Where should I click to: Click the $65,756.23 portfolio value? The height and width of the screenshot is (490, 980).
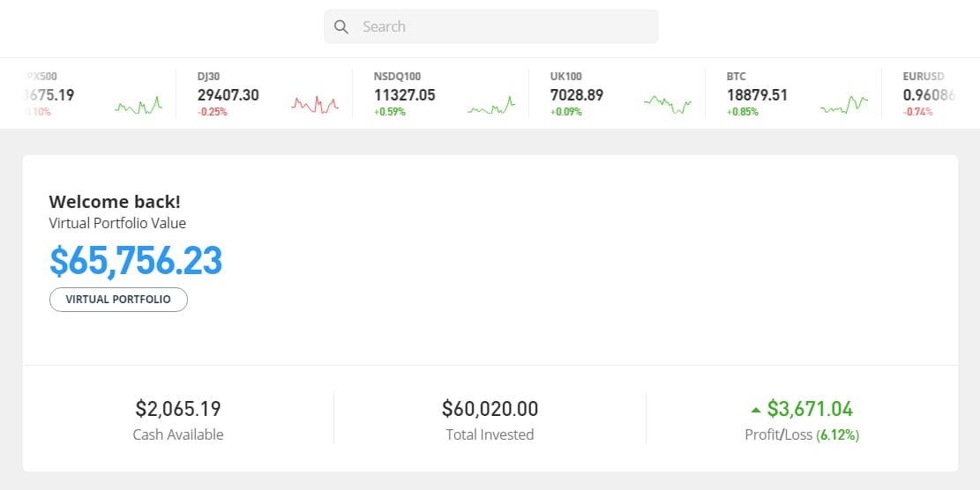[x=136, y=261]
